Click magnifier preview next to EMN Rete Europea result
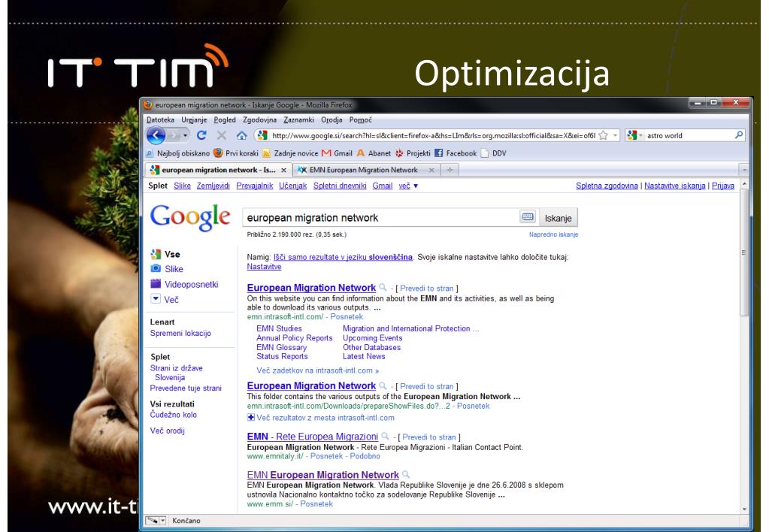 (x=386, y=437)
